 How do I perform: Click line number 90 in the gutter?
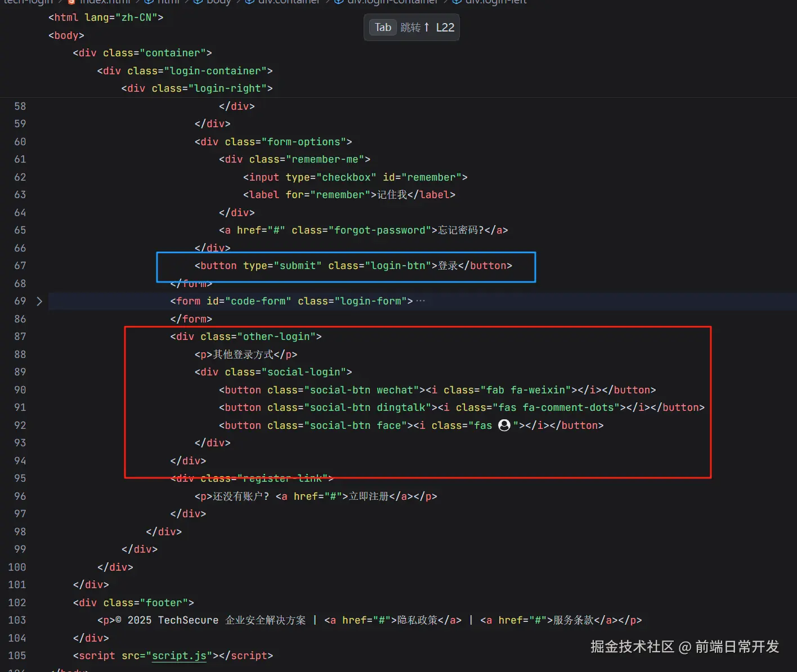click(20, 390)
